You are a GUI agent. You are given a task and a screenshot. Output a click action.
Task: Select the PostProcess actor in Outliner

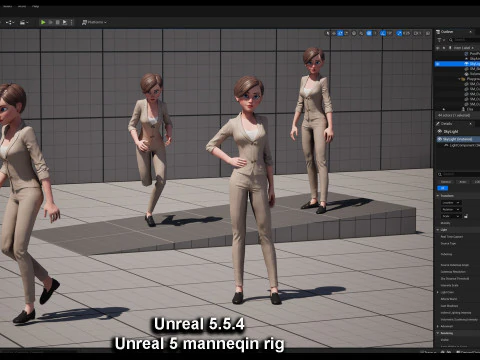pyautogui.click(x=472, y=53)
